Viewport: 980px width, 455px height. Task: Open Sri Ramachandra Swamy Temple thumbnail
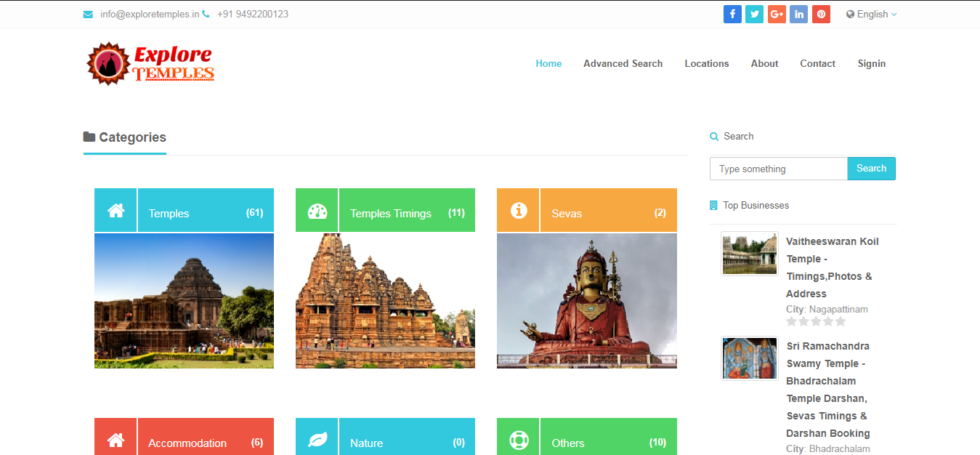click(749, 358)
